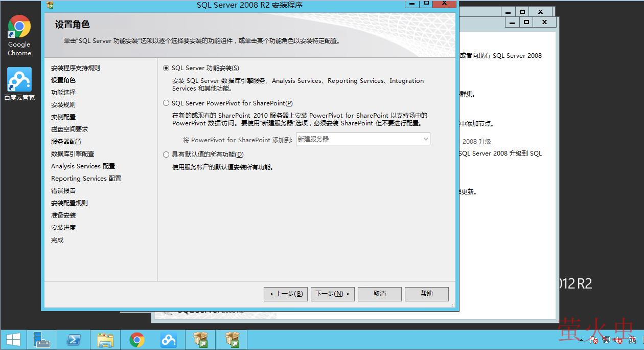The width and height of the screenshot is (644, 350).
Task: Click the 取消 cancel button
Action: click(380, 294)
